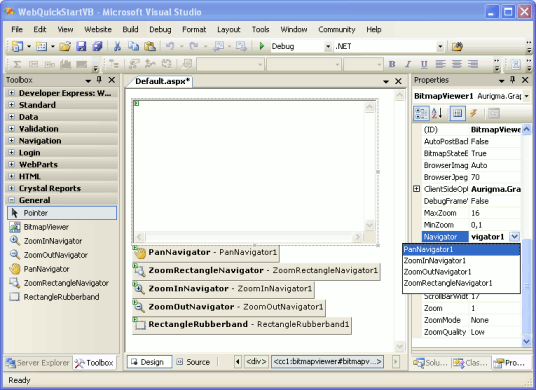Select RectangleRubberband in the Toolbox
The image size is (536, 390).
click(62, 297)
